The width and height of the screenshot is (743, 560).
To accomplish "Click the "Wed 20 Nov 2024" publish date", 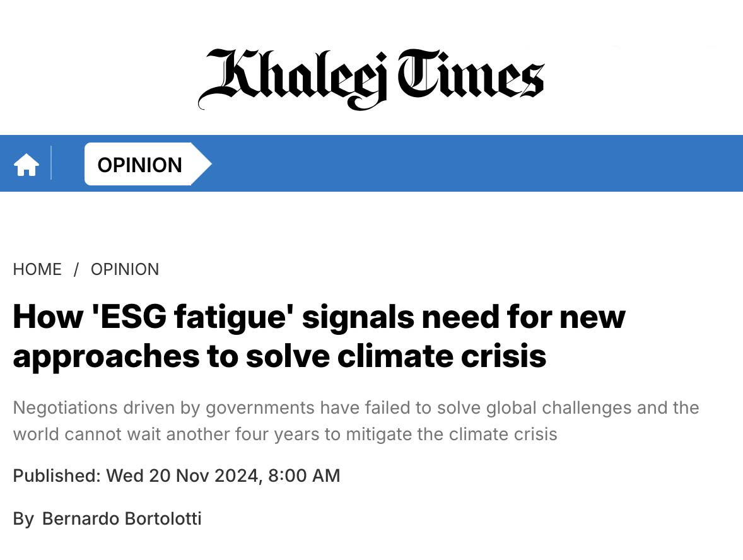I will tap(182, 475).
